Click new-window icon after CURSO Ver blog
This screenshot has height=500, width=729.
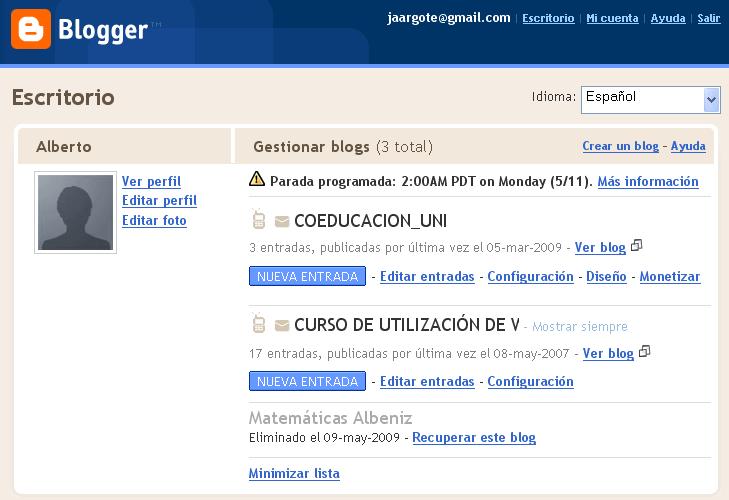click(x=644, y=351)
